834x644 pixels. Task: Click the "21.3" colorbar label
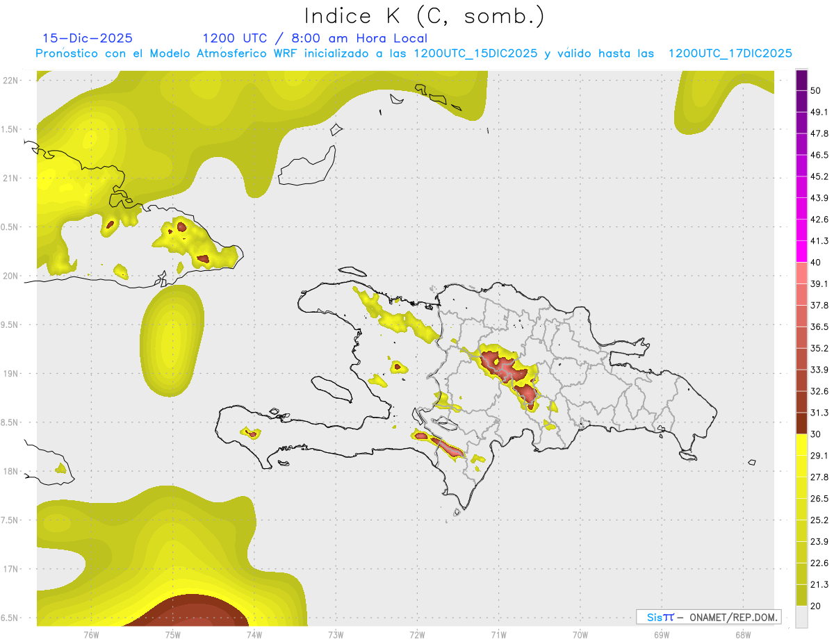coord(819,585)
